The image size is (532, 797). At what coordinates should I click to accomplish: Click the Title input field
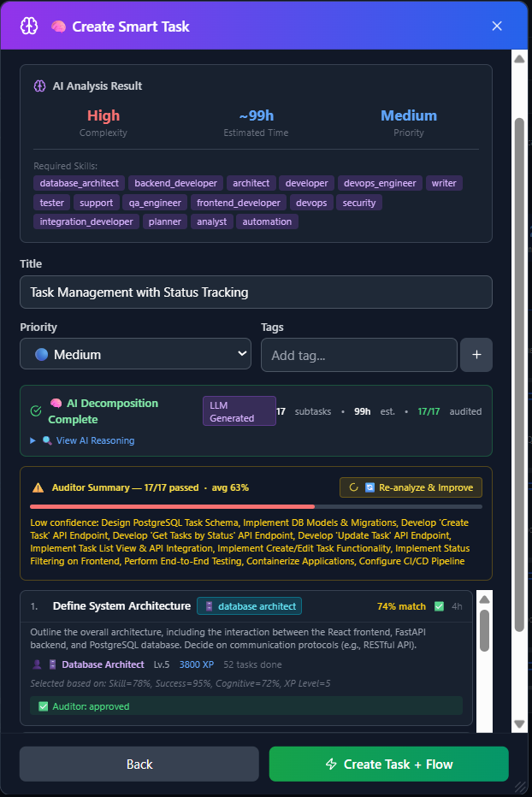coord(256,292)
